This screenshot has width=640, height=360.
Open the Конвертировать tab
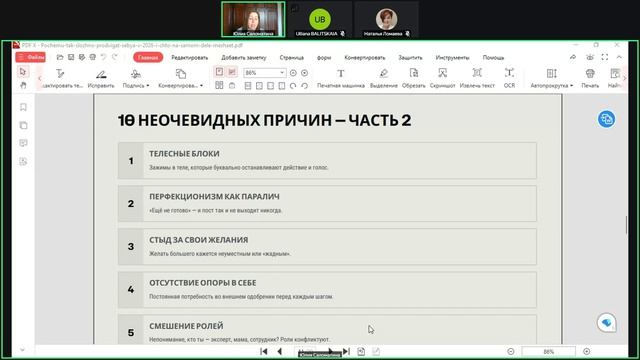[364, 58]
